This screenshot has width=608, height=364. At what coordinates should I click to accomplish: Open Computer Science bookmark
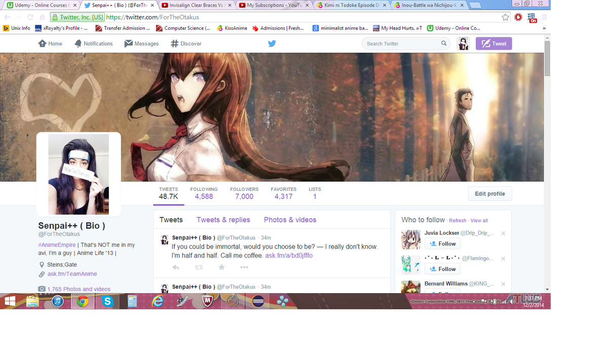(x=183, y=28)
